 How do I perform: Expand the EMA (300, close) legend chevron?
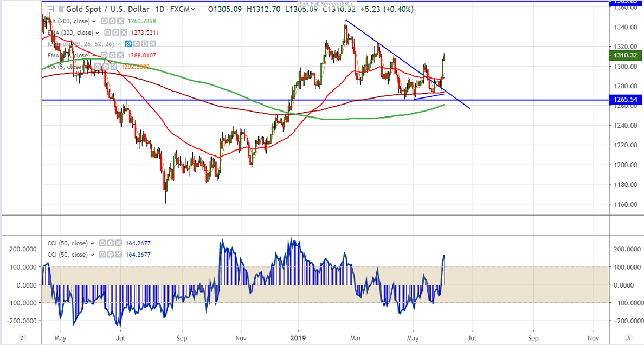98,33
